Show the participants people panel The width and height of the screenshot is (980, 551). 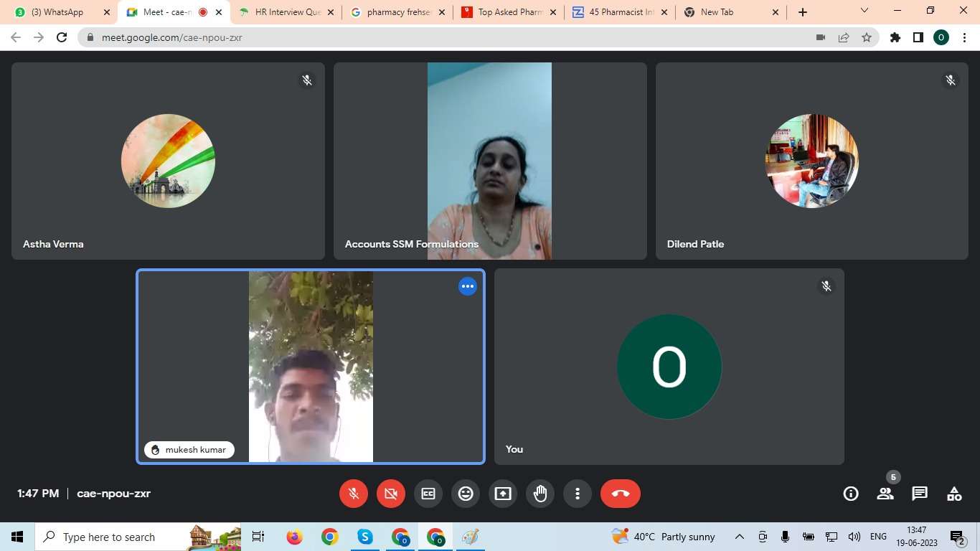click(x=885, y=494)
